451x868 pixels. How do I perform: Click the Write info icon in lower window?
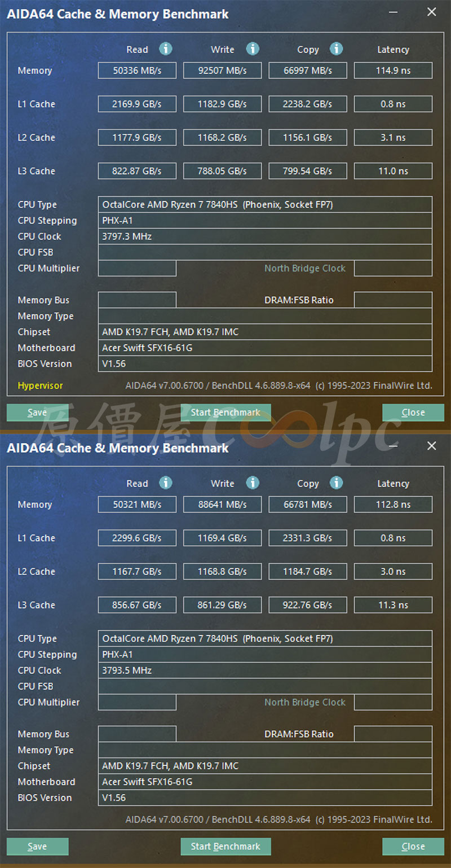pos(253,483)
